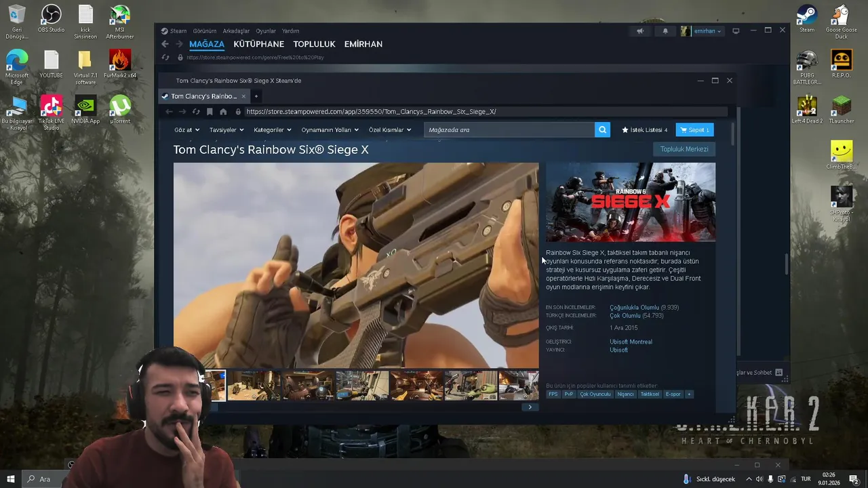The height and width of the screenshot is (488, 868).
Task: Open the Görünüm menu
Action: pos(204,30)
